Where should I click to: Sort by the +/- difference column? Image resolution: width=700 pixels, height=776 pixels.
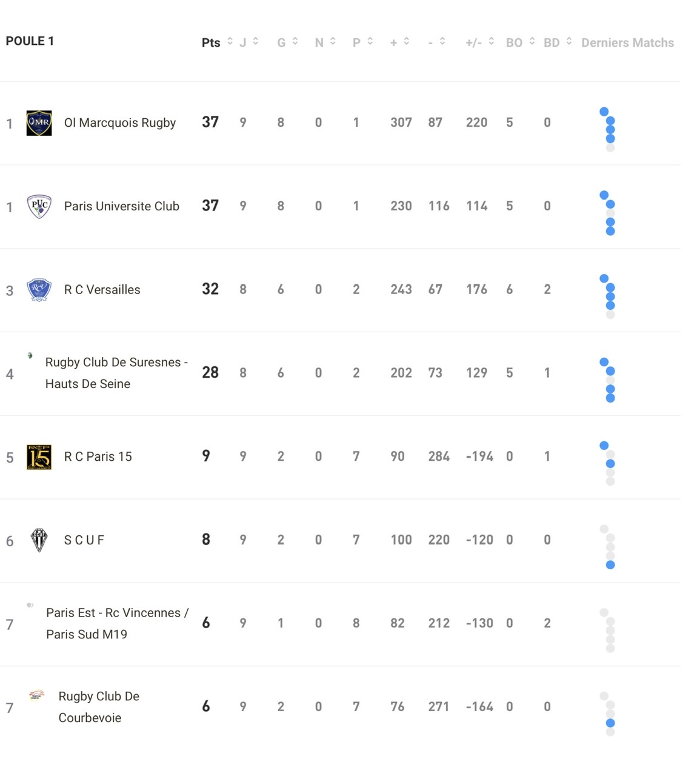[480, 42]
